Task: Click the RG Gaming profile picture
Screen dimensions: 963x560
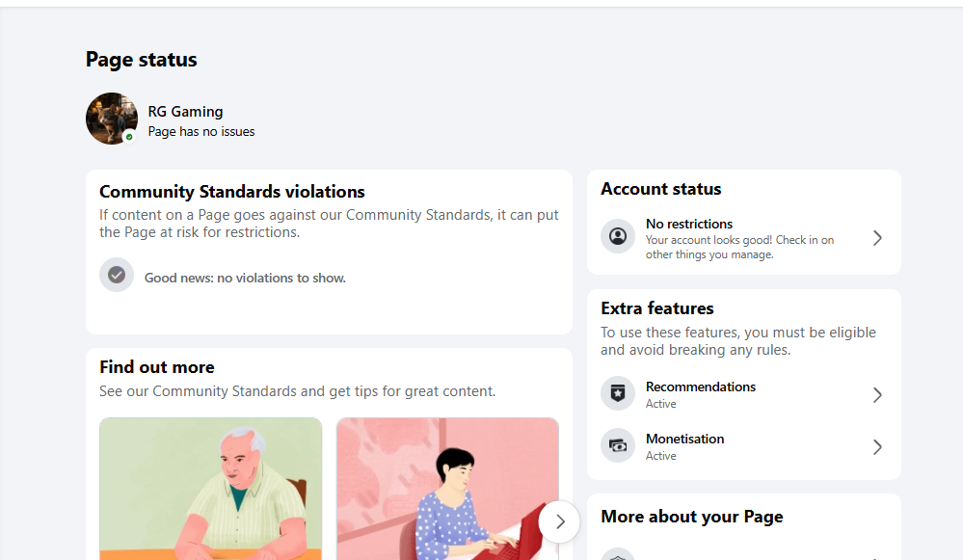Action: (x=112, y=119)
